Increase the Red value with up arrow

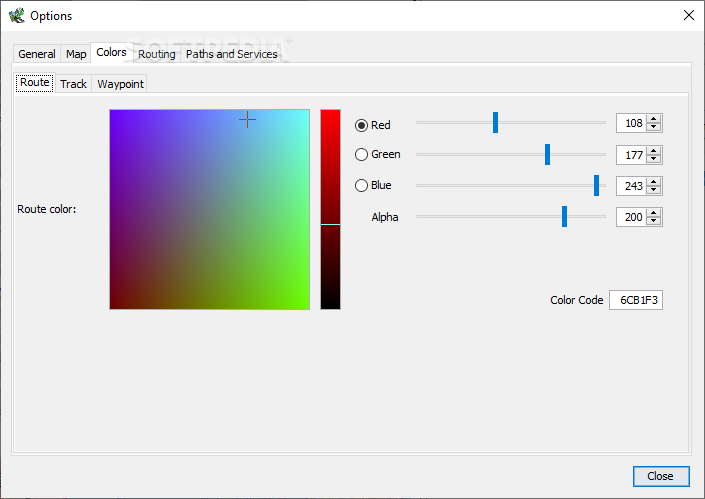tap(654, 119)
